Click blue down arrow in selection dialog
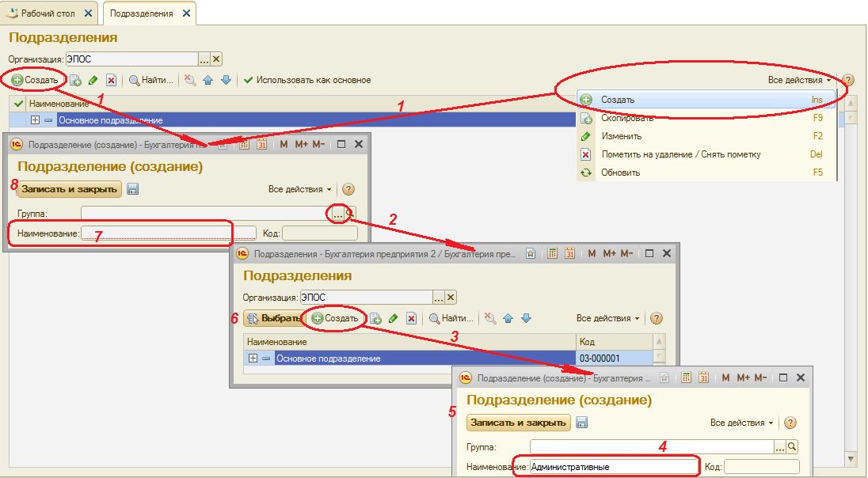The width and height of the screenshot is (868, 478). (527, 319)
